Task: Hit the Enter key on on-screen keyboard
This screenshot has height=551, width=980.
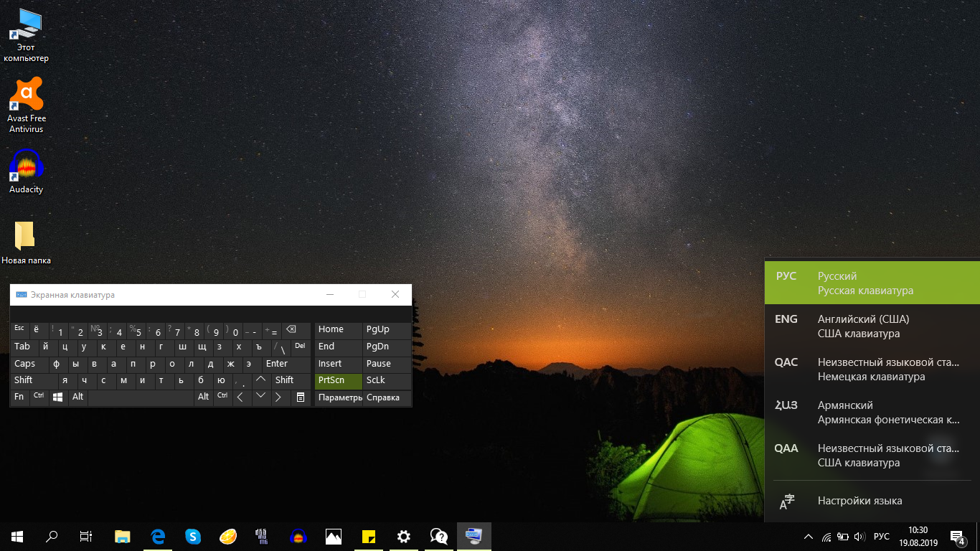Action: 286,364
